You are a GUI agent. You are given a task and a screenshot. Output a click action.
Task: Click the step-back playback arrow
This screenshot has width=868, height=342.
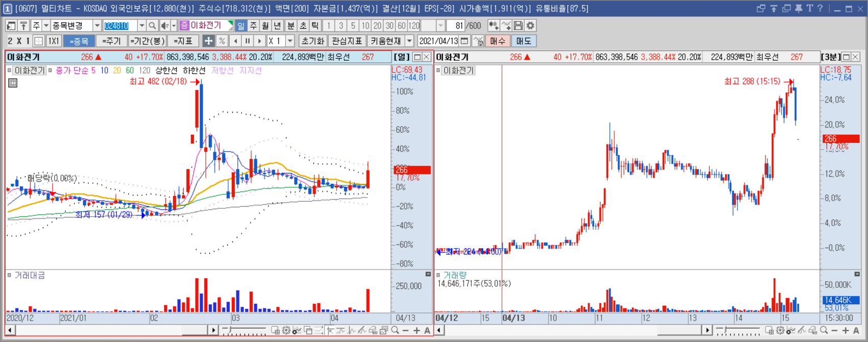pyautogui.click(x=235, y=41)
